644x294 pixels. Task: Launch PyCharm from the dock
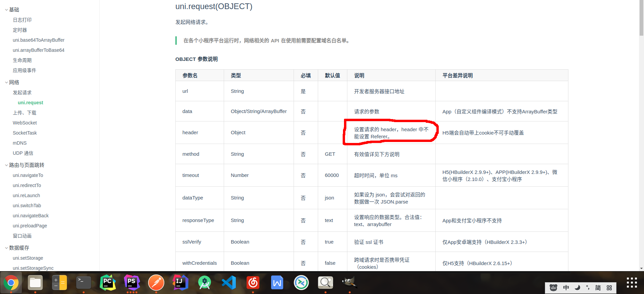[108, 283]
